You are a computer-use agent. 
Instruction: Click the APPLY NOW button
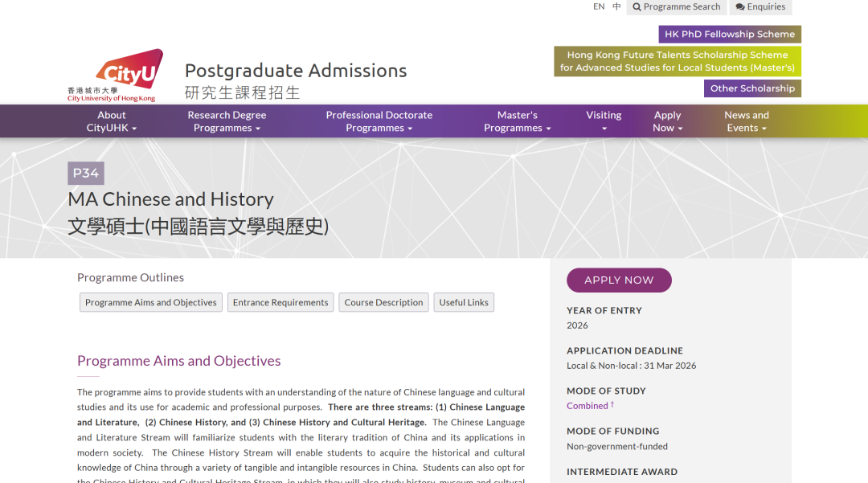(619, 280)
